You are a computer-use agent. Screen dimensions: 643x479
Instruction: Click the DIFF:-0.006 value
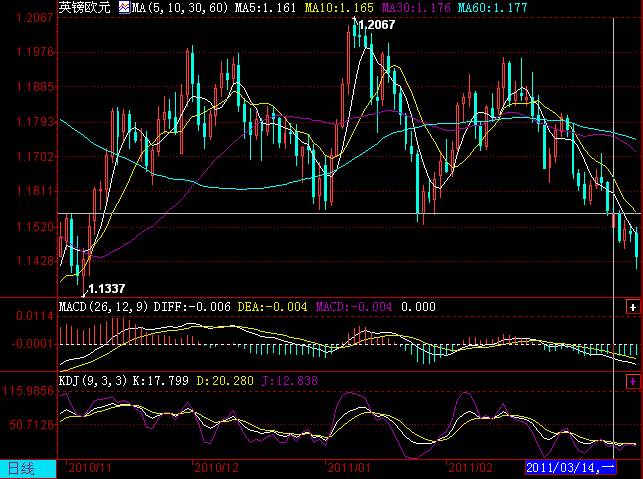(x=192, y=307)
